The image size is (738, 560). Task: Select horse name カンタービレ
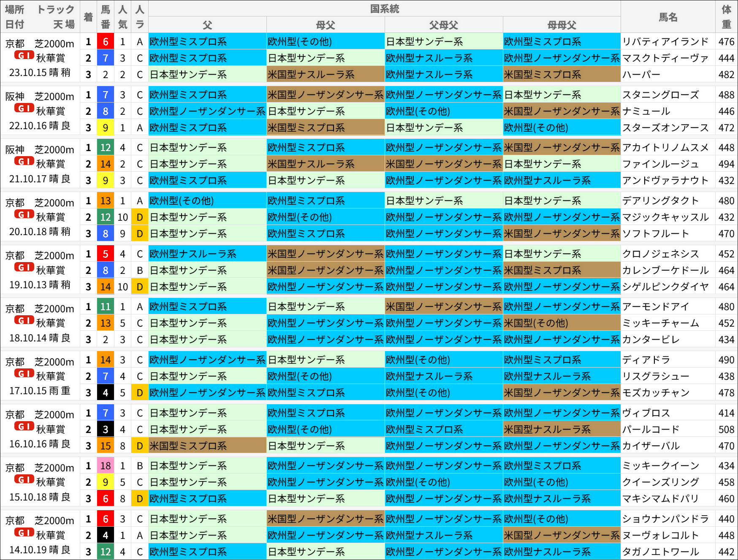coord(651,340)
